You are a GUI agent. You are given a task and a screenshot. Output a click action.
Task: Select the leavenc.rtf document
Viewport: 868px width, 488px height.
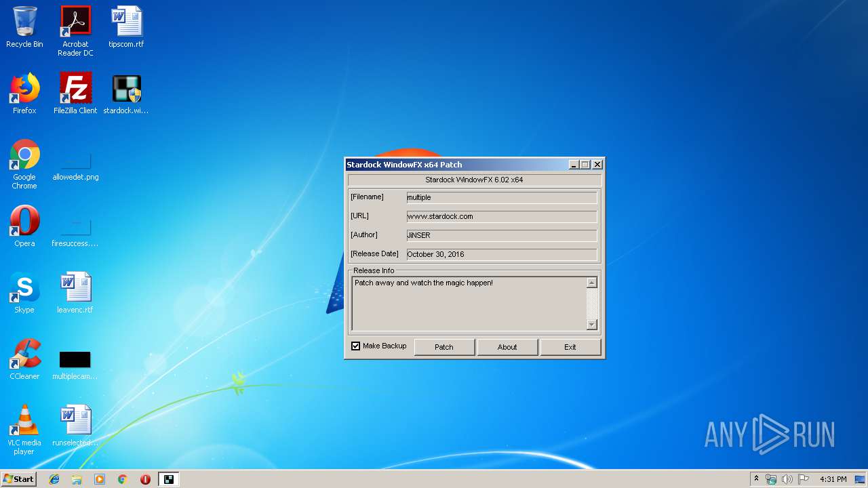click(75, 293)
